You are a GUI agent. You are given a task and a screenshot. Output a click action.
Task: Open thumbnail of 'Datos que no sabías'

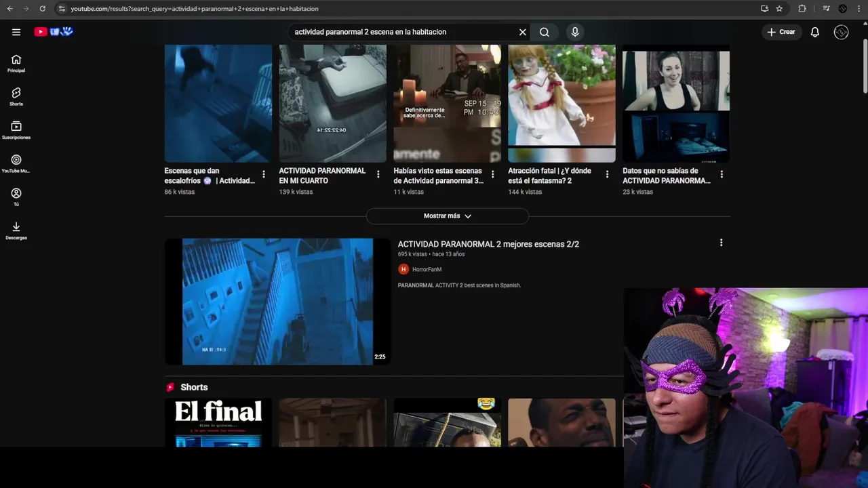pos(676,104)
